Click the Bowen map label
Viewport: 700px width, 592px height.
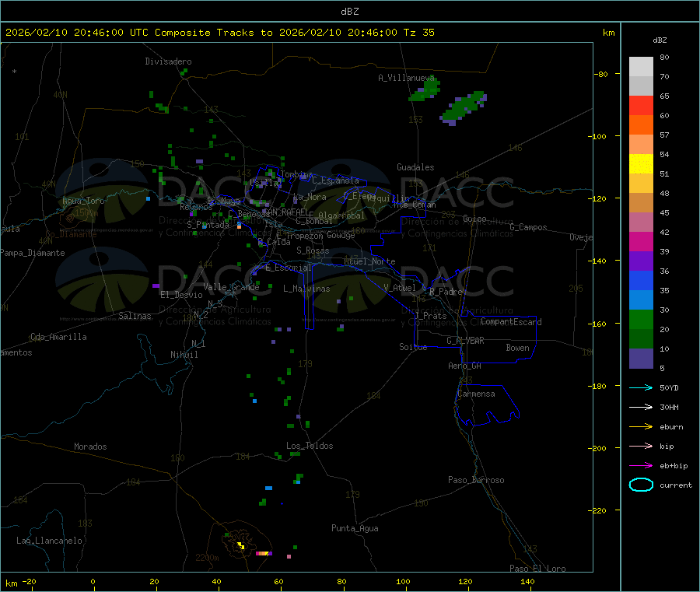(517, 348)
